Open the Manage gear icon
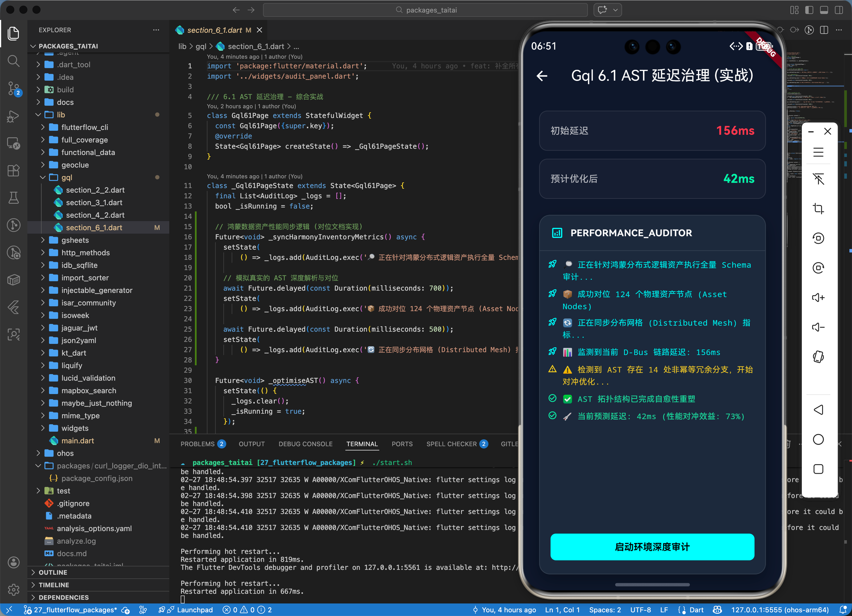Viewport: 852px width, 616px height. (13, 590)
